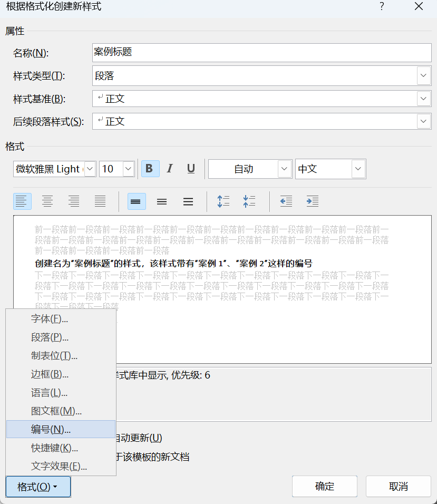Open the 中文 language script dropdown
Viewport: 437px width, 504px height.
click(x=358, y=169)
